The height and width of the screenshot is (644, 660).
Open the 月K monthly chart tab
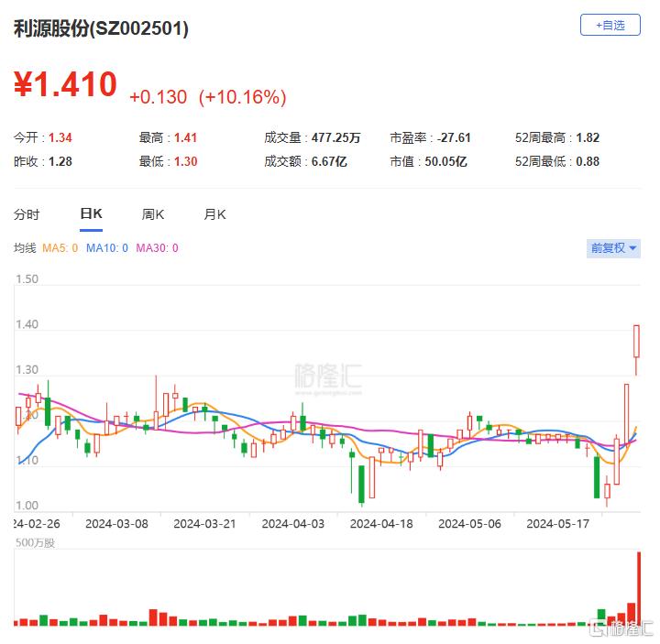(x=214, y=214)
